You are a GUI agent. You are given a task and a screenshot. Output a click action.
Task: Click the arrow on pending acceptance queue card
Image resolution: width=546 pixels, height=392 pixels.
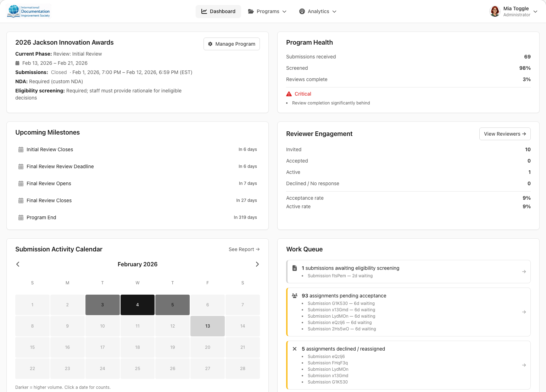click(524, 312)
